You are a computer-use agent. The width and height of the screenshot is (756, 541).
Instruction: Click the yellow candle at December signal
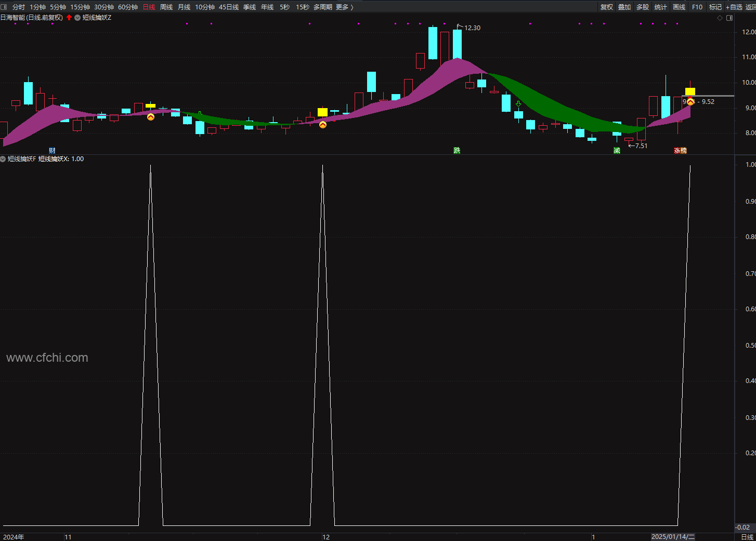click(323, 112)
